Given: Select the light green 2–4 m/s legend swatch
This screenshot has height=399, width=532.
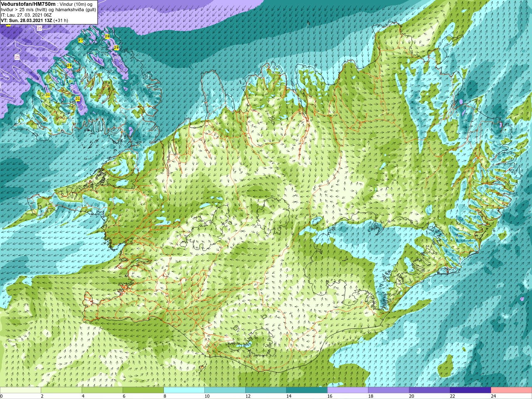Looking at the screenshot, I should click(x=61, y=390).
